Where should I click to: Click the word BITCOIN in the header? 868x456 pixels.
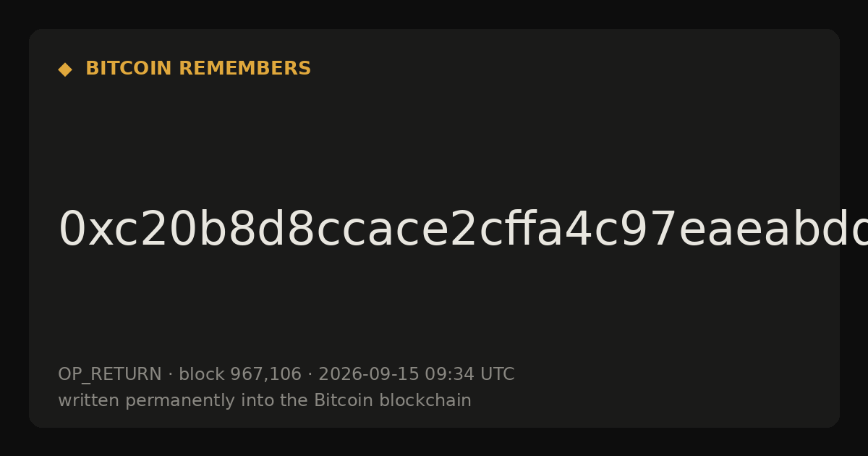(129, 69)
